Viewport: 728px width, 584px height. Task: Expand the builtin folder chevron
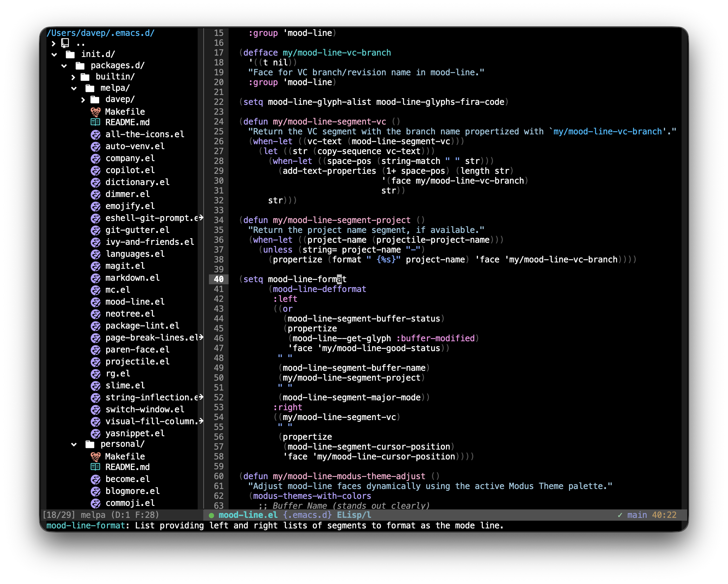(x=73, y=77)
